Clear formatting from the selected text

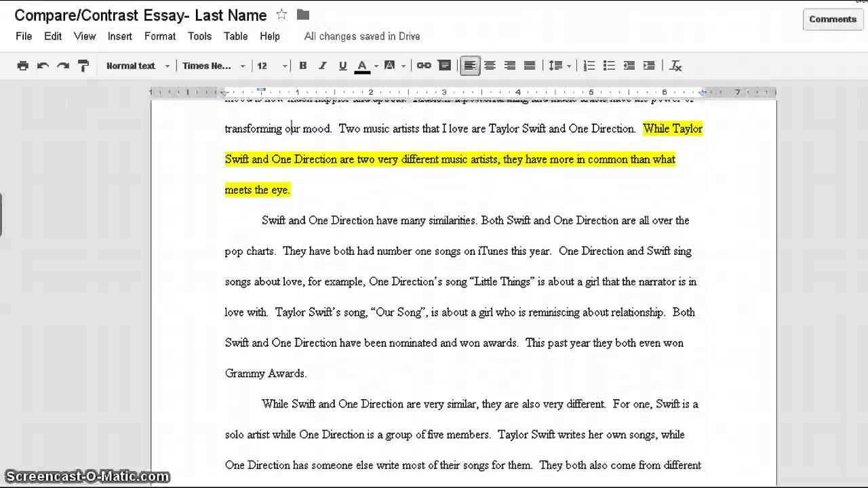(675, 66)
